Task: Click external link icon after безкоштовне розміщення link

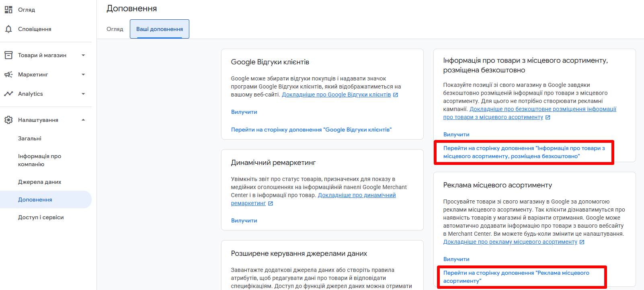Action: click(x=548, y=117)
